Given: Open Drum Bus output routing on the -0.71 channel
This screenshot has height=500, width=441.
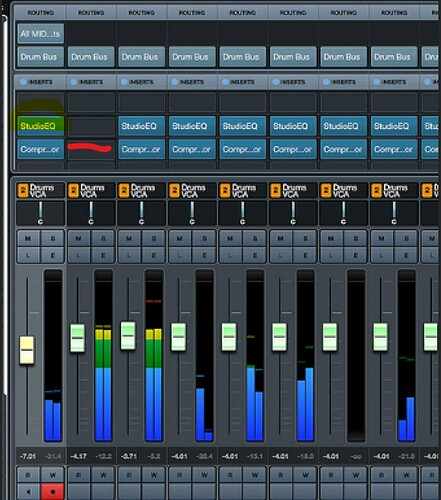Looking at the screenshot, I should 142,57.
